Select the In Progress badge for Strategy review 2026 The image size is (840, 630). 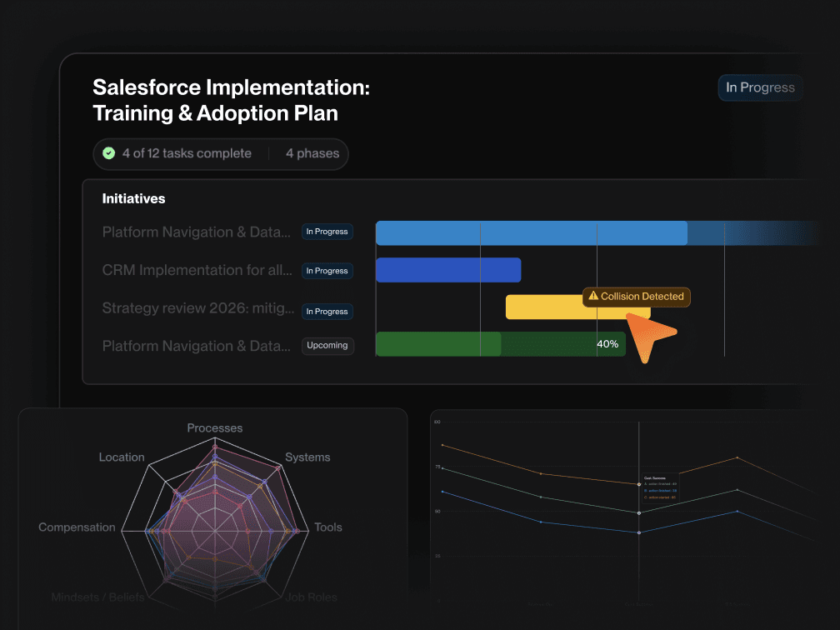click(327, 312)
